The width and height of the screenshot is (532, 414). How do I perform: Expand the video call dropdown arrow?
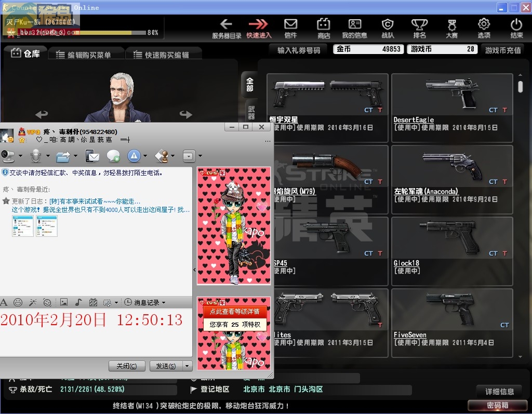[20, 156]
